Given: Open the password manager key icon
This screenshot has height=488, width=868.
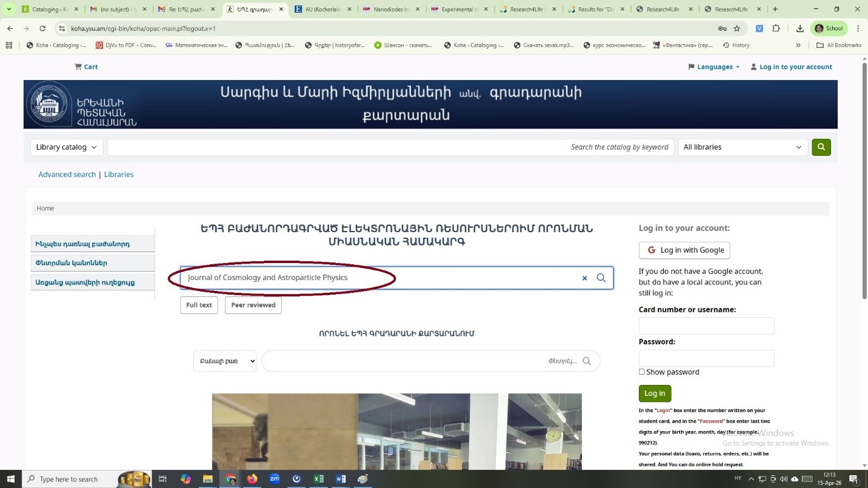Looking at the screenshot, I should pyautogui.click(x=722, y=28).
